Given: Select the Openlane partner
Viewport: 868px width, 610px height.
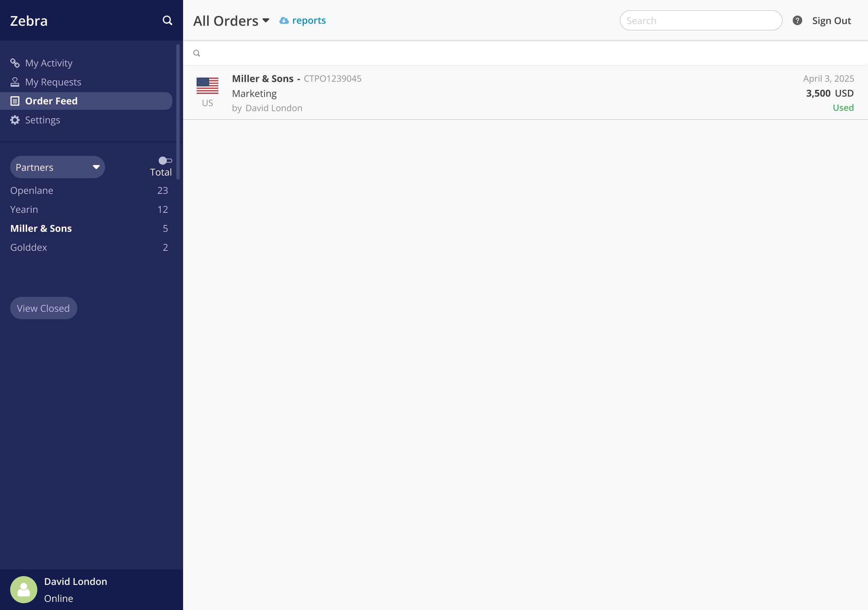Looking at the screenshot, I should click(32, 190).
